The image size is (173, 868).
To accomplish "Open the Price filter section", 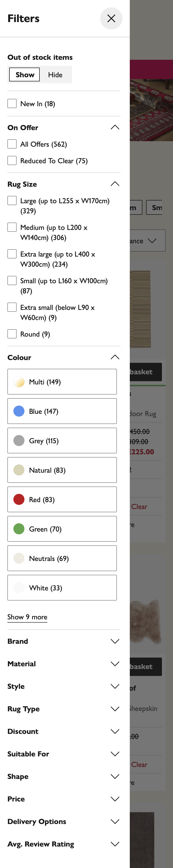I will pos(115,799).
